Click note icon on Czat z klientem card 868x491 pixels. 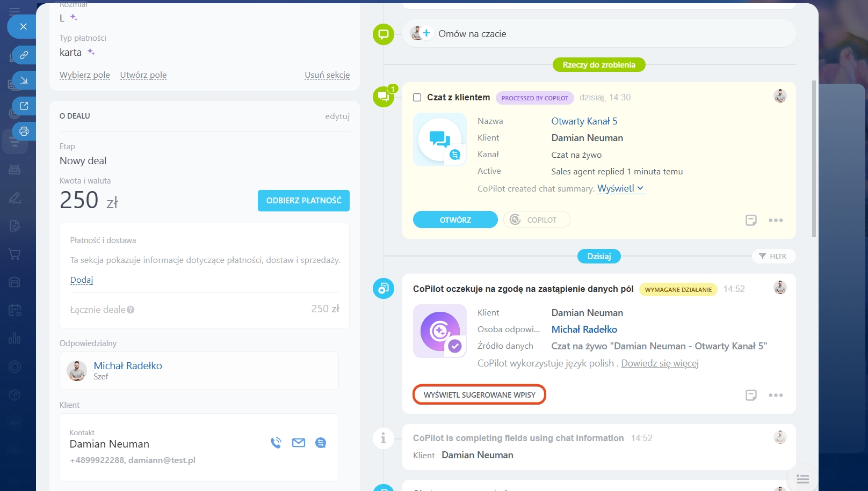tap(751, 220)
